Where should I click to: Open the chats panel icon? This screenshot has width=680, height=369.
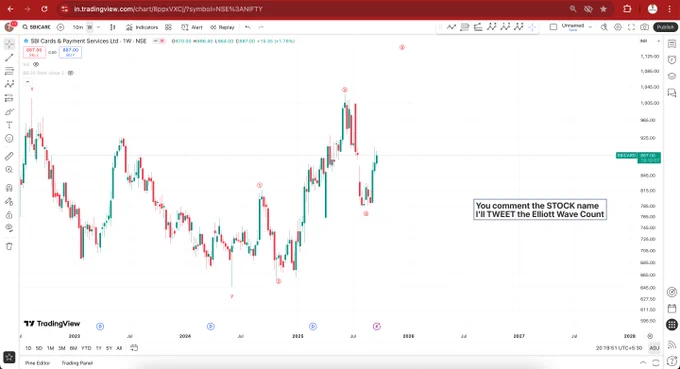pos(672,92)
